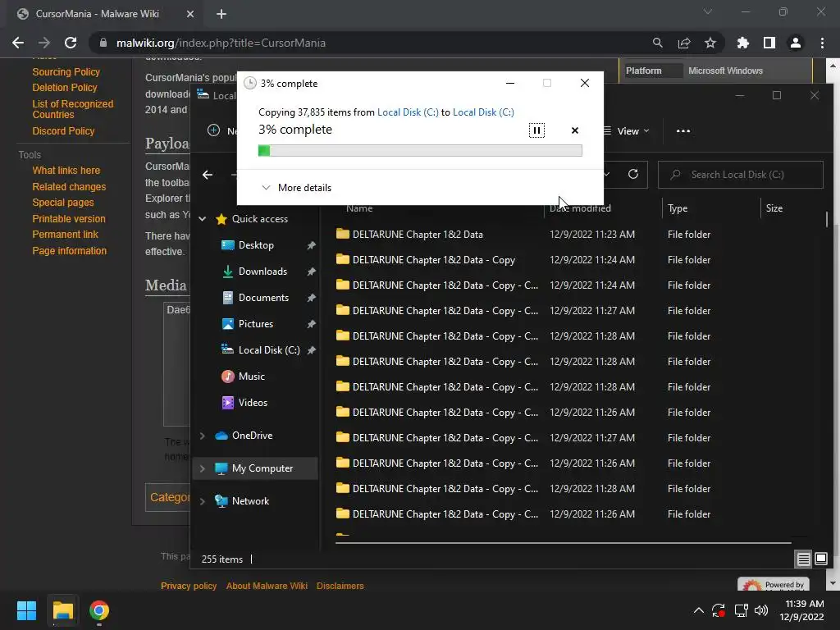Open File Explorer from taskbar
This screenshot has height=630, width=840.
[62, 610]
